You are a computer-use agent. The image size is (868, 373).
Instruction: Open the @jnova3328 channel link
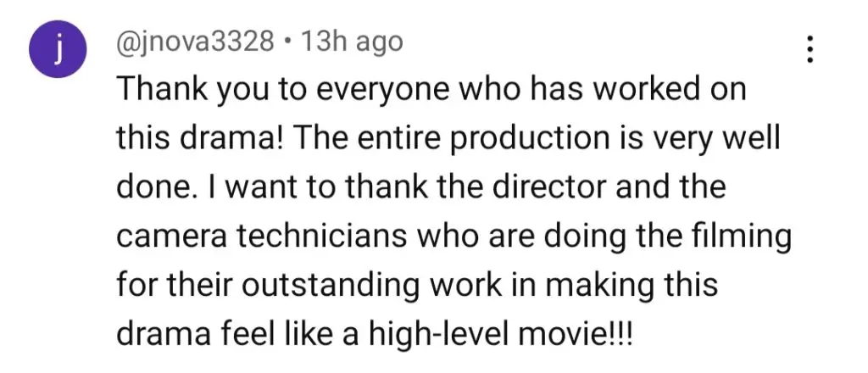(x=195, y=42)
